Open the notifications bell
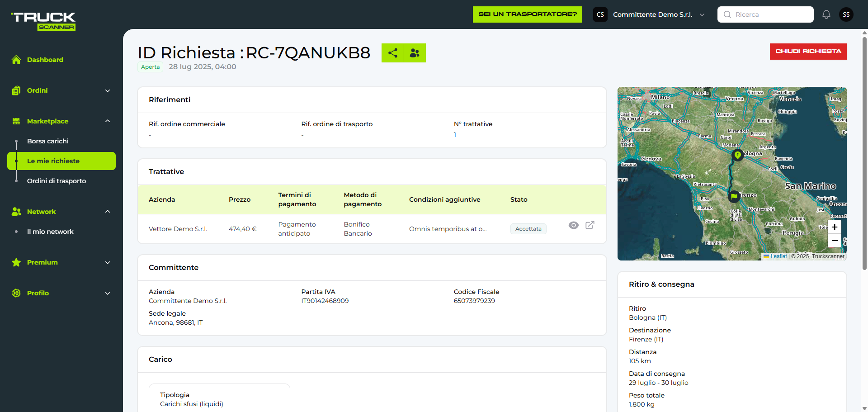 [x=826, y=14]
